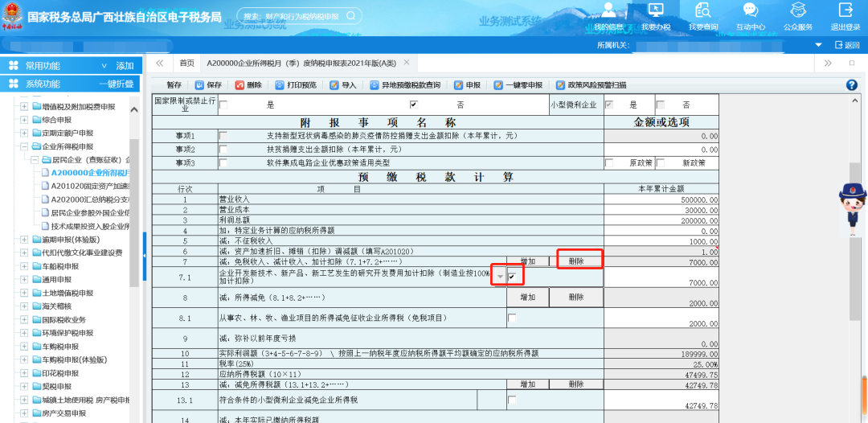Switch to 首页 tab

point(187,63)
